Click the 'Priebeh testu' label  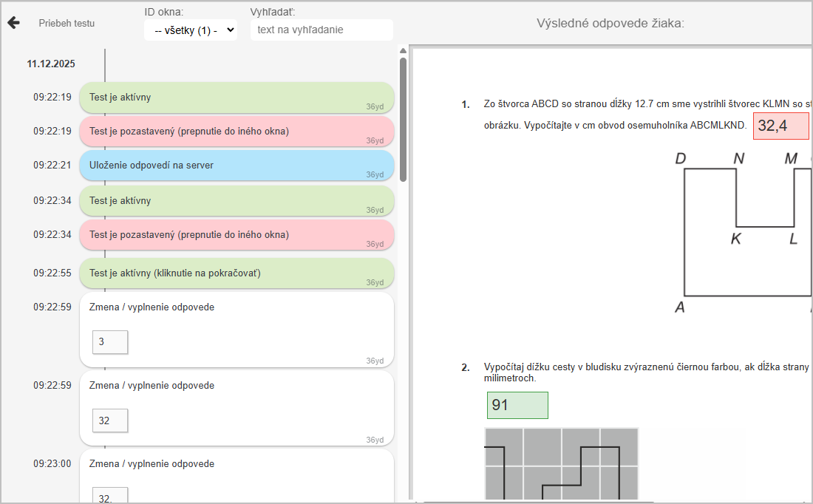point(67,23)
